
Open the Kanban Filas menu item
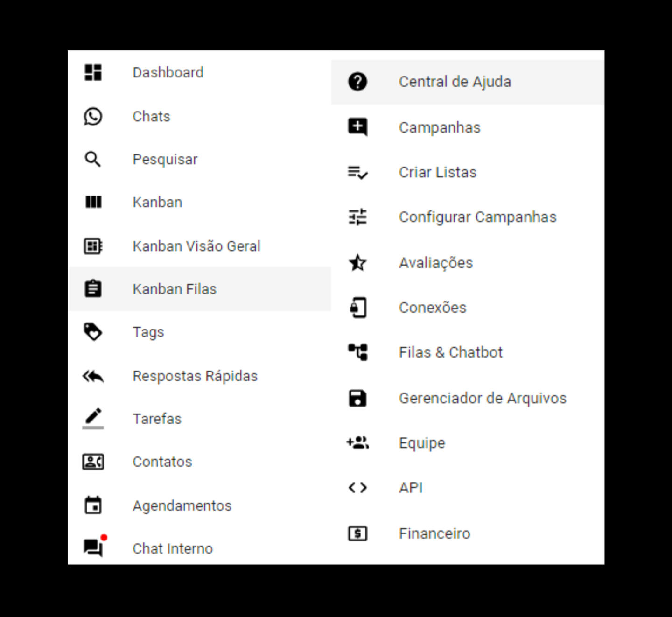tap(174, 289)
